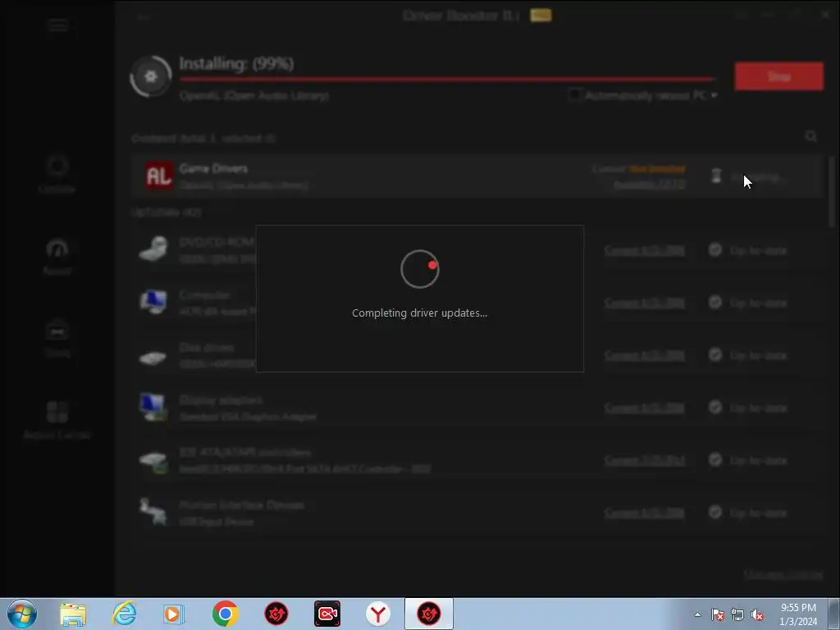
Task: Select the IDE ATA/ATAPI controllers row name
Action: 245,452
